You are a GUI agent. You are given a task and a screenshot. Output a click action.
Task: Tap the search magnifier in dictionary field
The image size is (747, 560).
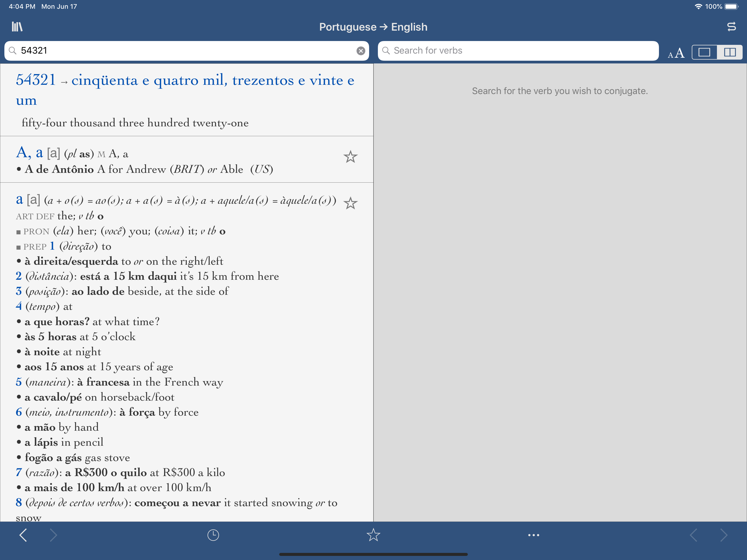click(13, 51)
